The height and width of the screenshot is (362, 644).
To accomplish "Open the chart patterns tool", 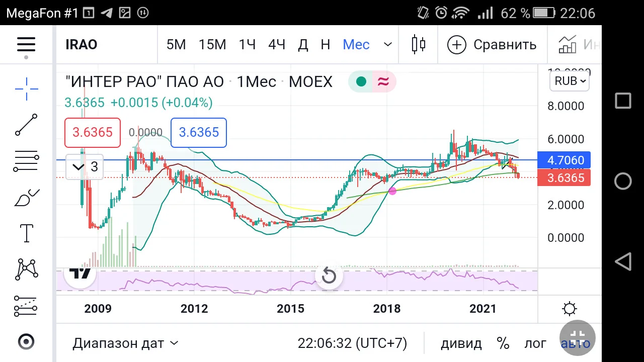I will (x=26, y=269).
